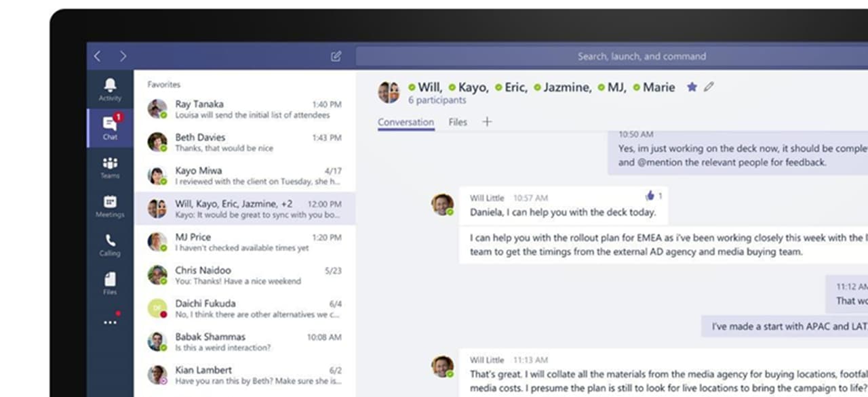Select the 'Will, Kayo, Eric, Jazmine, +2' chat
This screenshot has height=397, width=868.
244,209
